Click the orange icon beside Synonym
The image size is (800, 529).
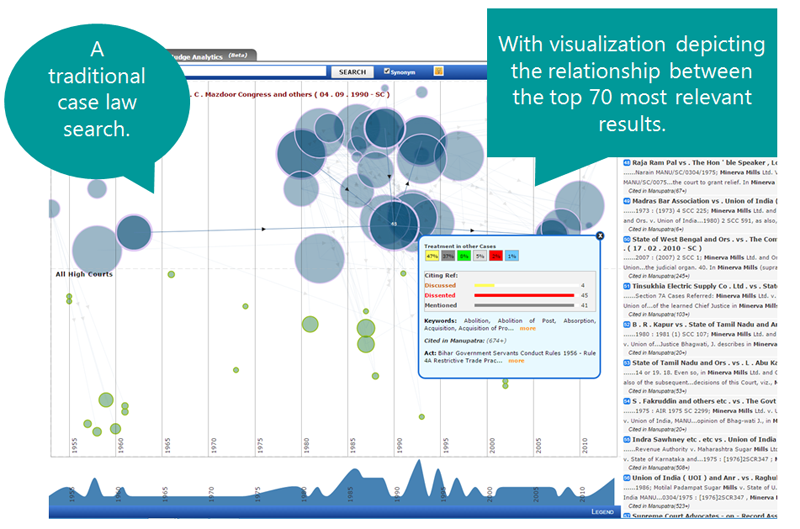tap(438, 71)
